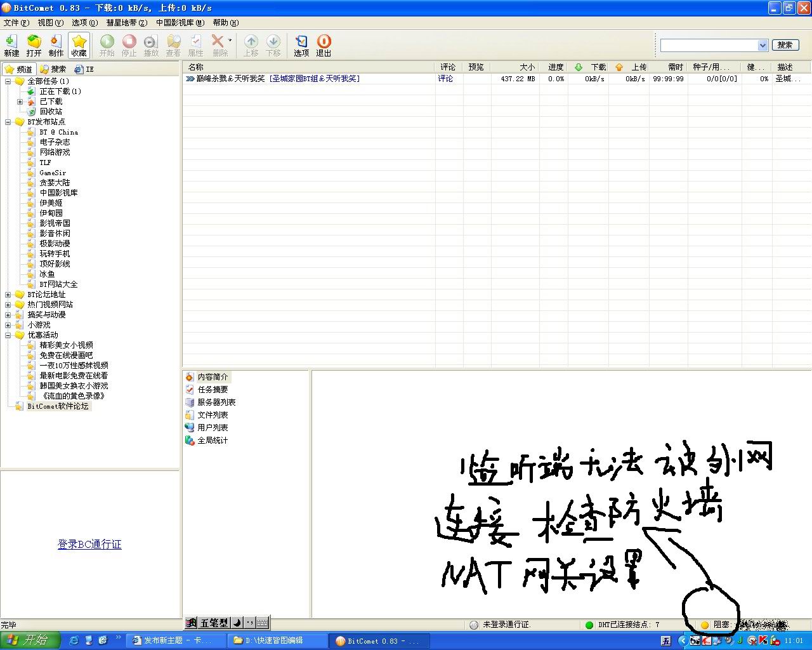Sort by the 下载 column header
The height and width of the screenshot is (650, 812).
588,67
